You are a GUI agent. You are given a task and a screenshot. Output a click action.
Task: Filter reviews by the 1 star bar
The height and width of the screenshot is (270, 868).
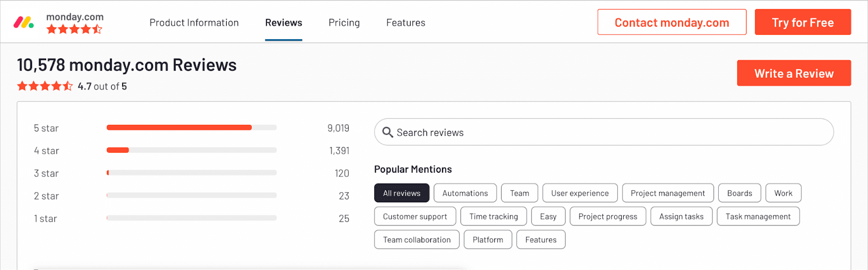coord(192,218)
